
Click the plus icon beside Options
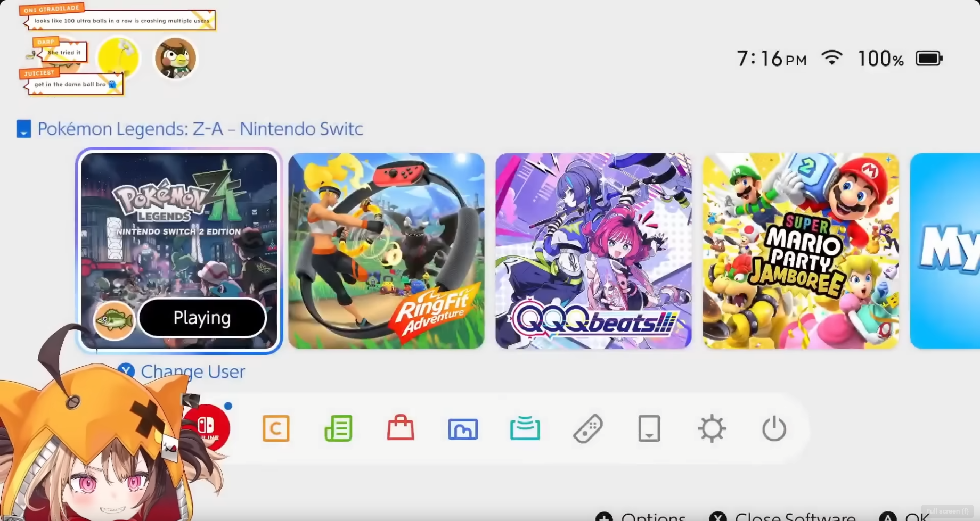[x=604, y=516]
